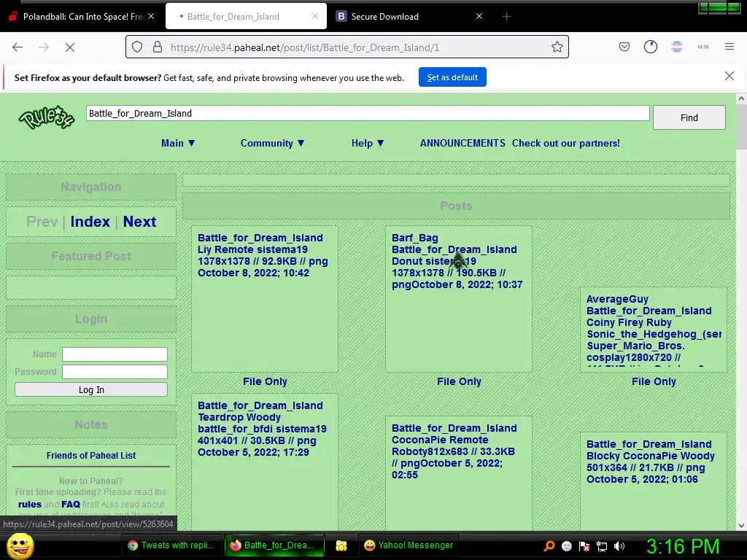The height and width of the screenshot is (560, 747).
Task: Click the page scrollbar up arrow
Action: 741,99
